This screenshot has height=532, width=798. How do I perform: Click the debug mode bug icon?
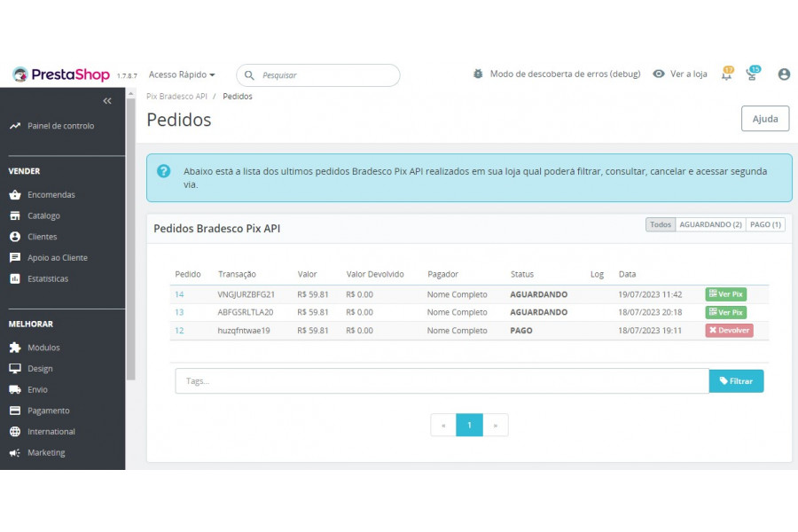click(478, 74)
